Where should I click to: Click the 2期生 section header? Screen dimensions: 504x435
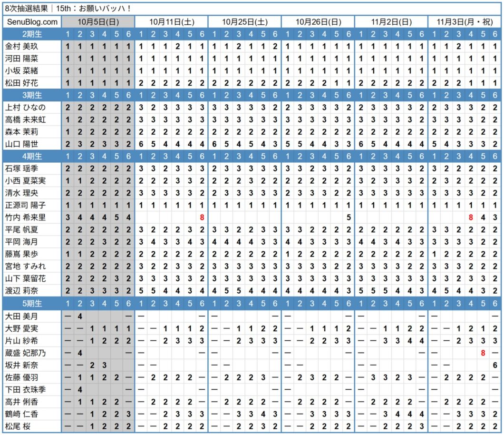point(32,34)
